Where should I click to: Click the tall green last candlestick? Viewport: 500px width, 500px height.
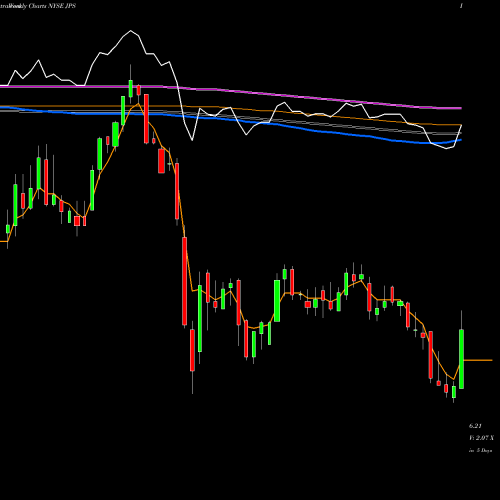click(462, 359)
